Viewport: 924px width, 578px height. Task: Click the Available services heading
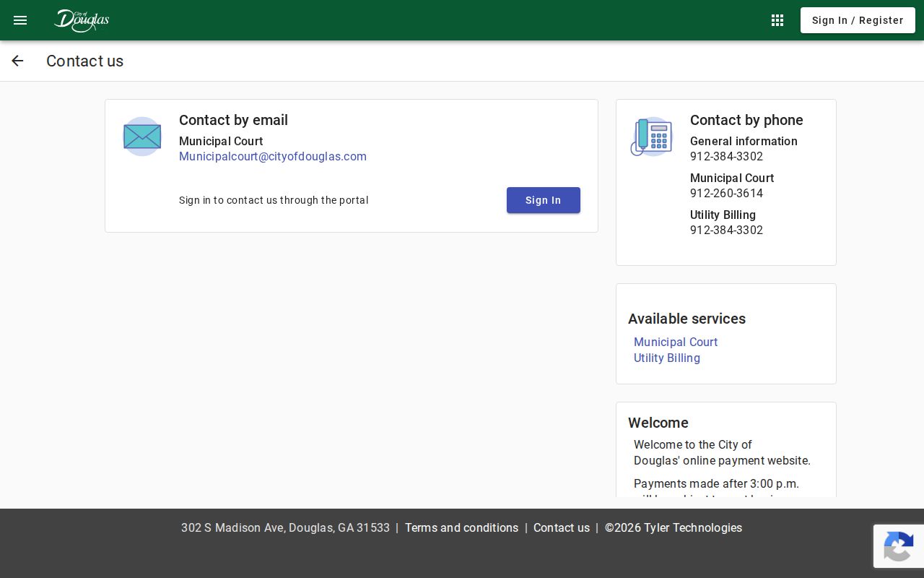pyautogui.click(x=687, y=319)
